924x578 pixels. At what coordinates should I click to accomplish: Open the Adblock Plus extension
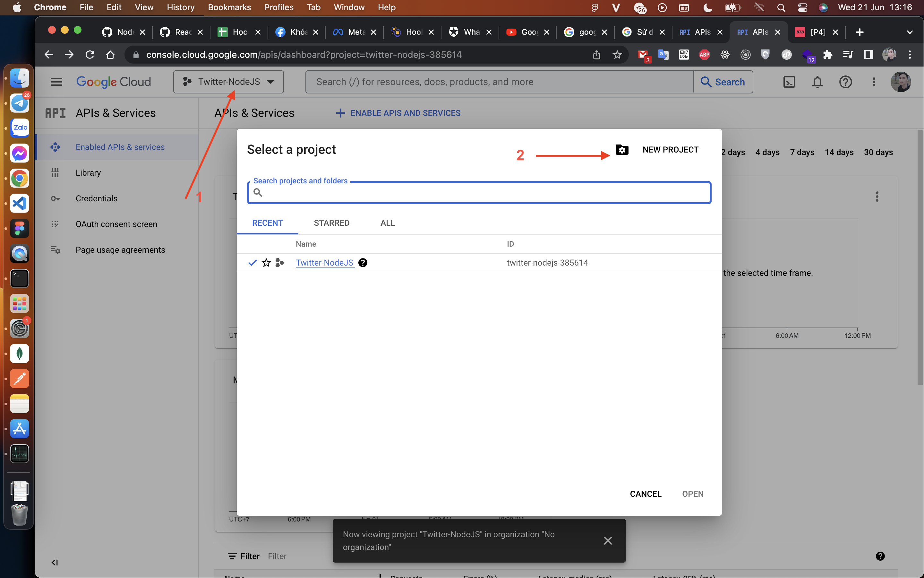click(705, 55)
